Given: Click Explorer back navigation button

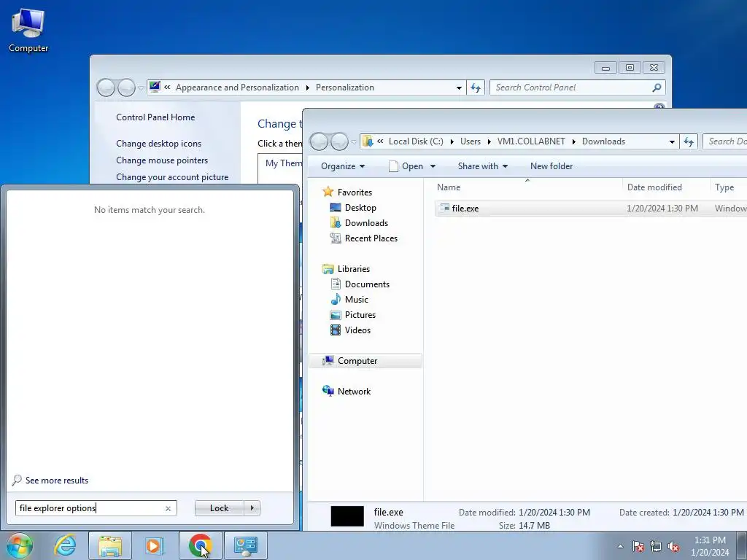Looking at the screenshot, I should (319, 141).
